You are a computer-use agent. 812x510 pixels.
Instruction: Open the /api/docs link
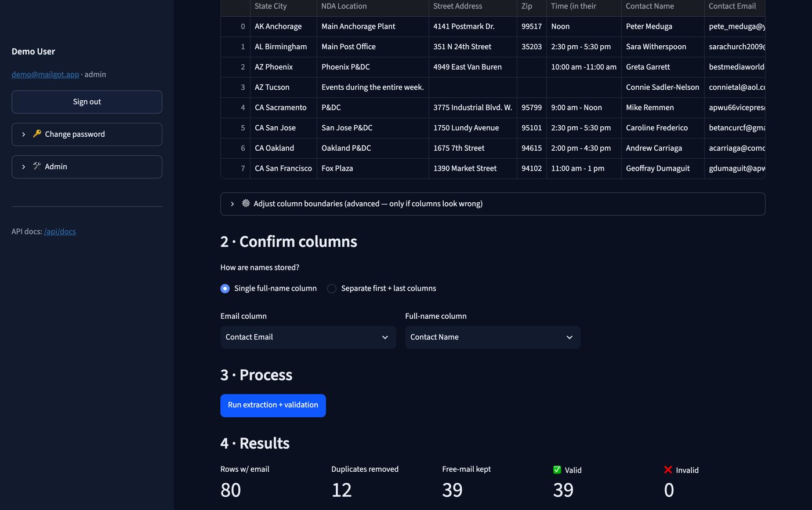60,231
